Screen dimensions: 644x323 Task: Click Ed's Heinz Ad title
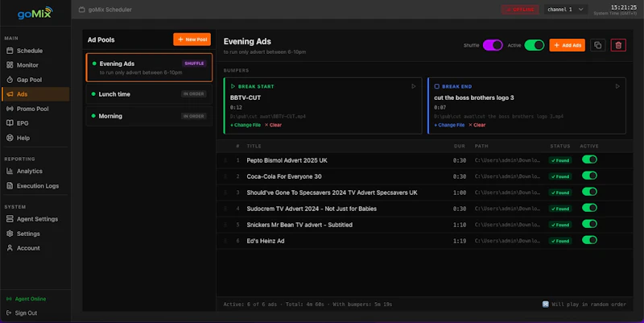(x=266, y=241)
